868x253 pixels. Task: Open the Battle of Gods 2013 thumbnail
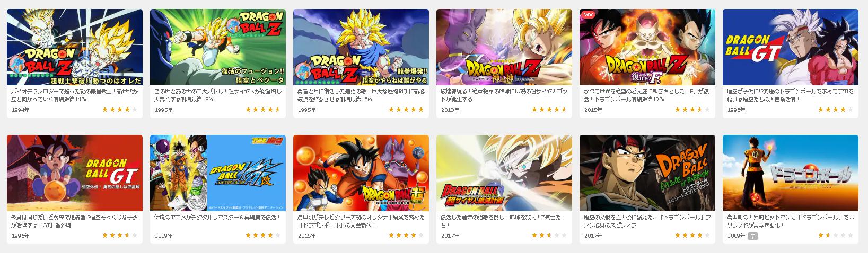coord(504,47)
